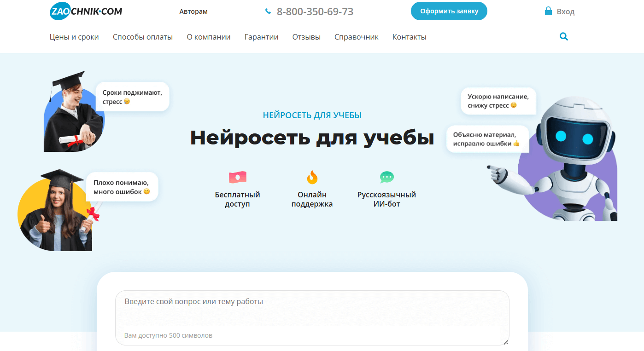Switch to the Контакты section
Image resolution: width=644 pixels, height=351 pixels.
[x=409, y=37]
